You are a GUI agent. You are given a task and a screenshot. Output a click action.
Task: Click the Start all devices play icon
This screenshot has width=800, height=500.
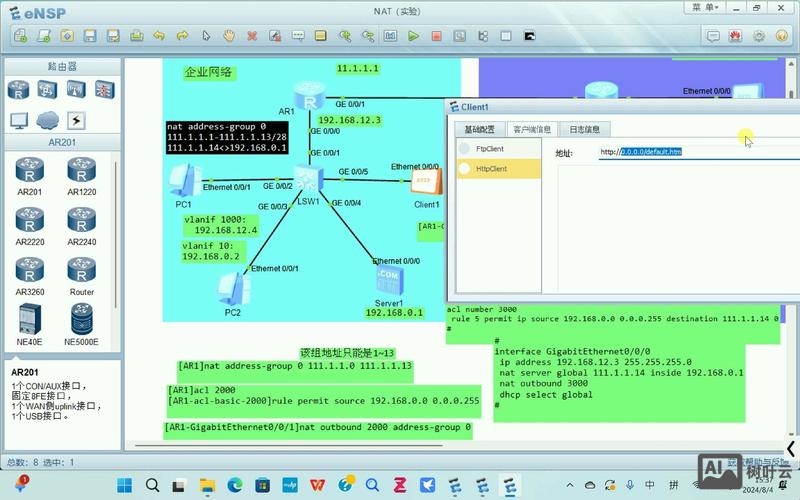click(413, 36)
